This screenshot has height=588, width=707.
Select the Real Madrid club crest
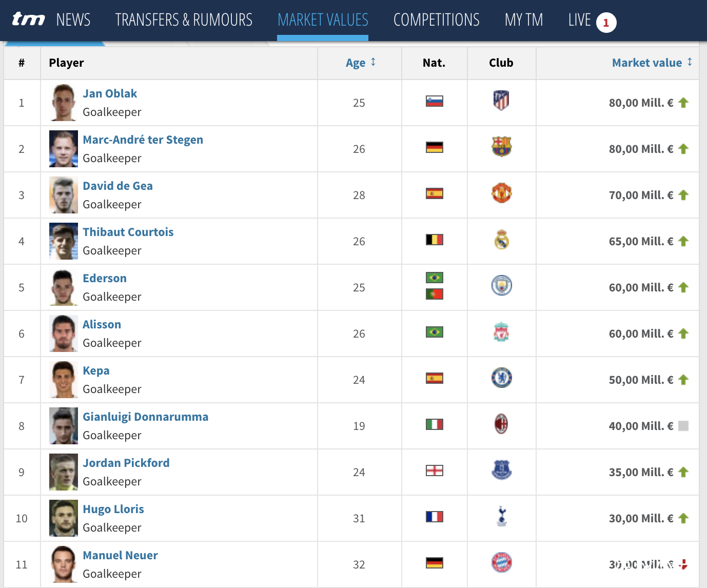501,240
